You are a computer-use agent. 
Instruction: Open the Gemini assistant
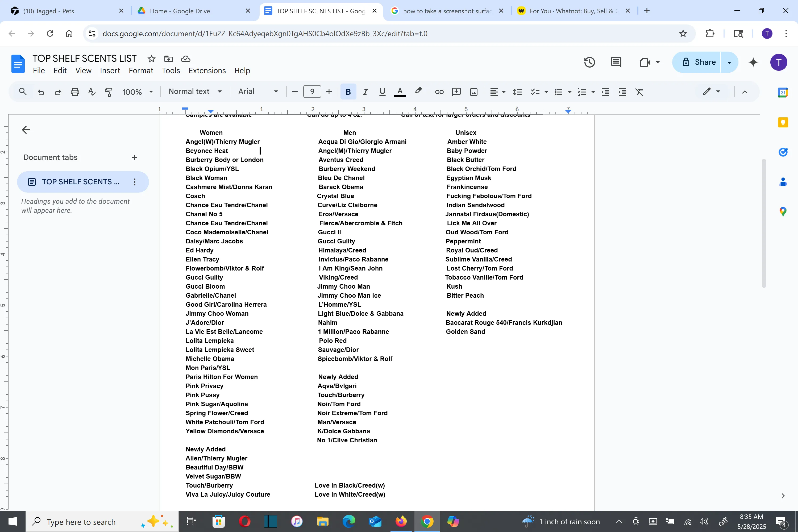coord(753,62)
